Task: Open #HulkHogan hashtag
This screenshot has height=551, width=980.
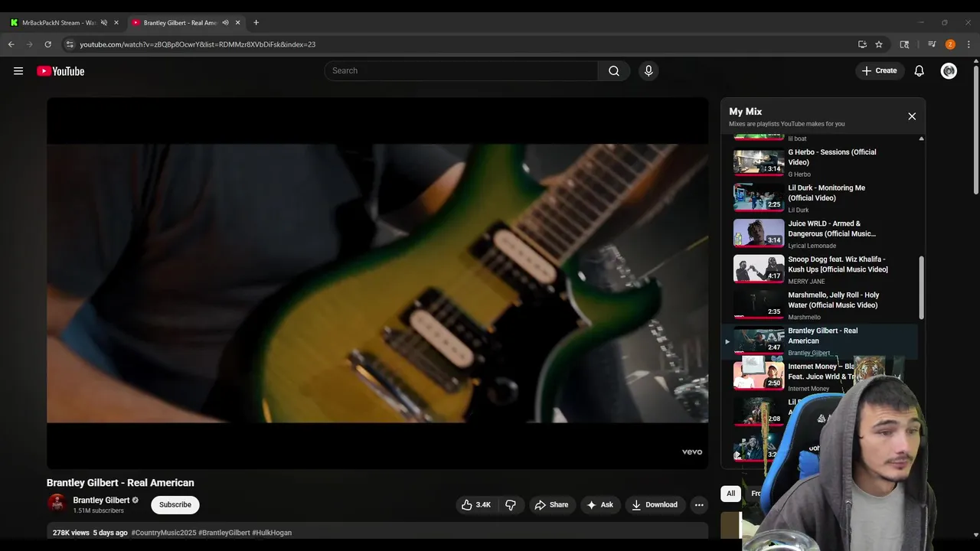Action: click(x=272, y=533)
